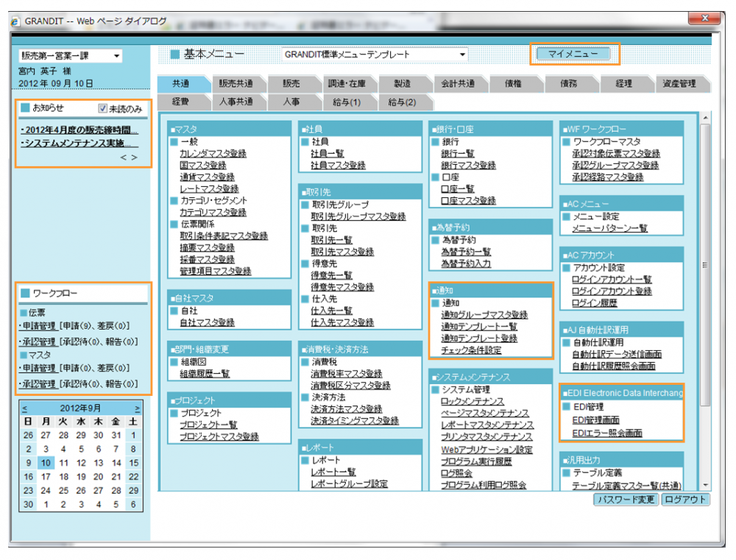
Task: Open 申請管理 under マスタ workflow
Action: (x=38, y=368)
